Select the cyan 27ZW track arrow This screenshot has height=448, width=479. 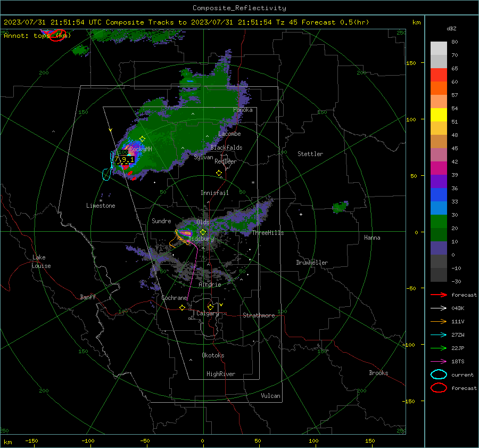click(439, 335)
